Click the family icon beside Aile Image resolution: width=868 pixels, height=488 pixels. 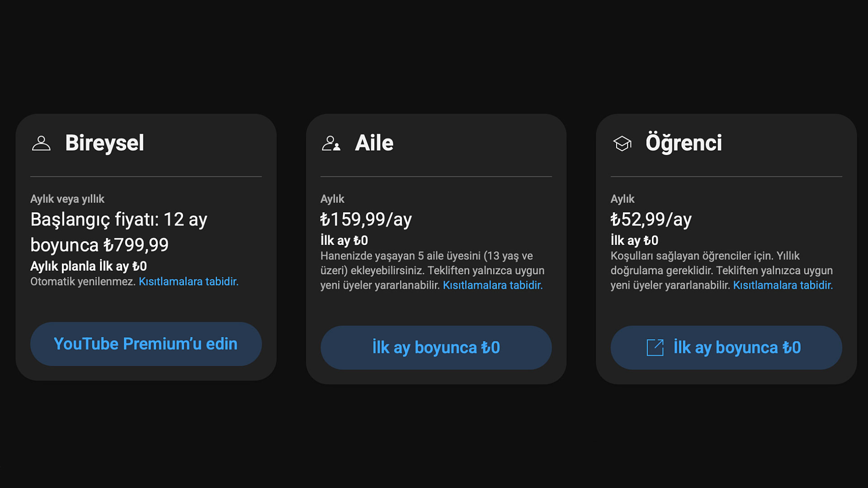pos(331,143)
